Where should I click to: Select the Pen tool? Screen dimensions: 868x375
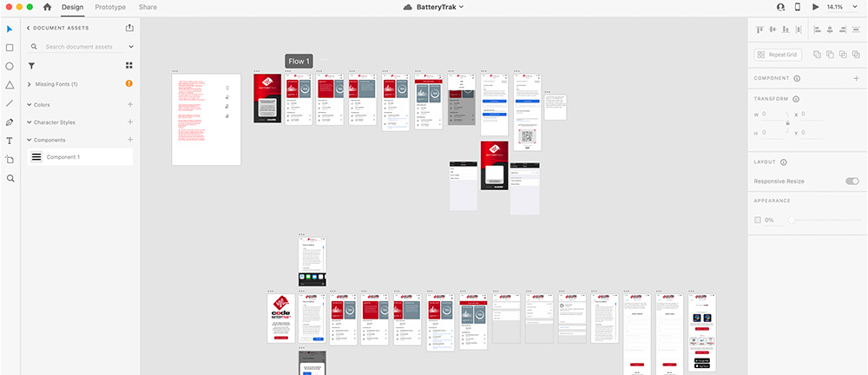pyautogui.click(x=10, y=122)
